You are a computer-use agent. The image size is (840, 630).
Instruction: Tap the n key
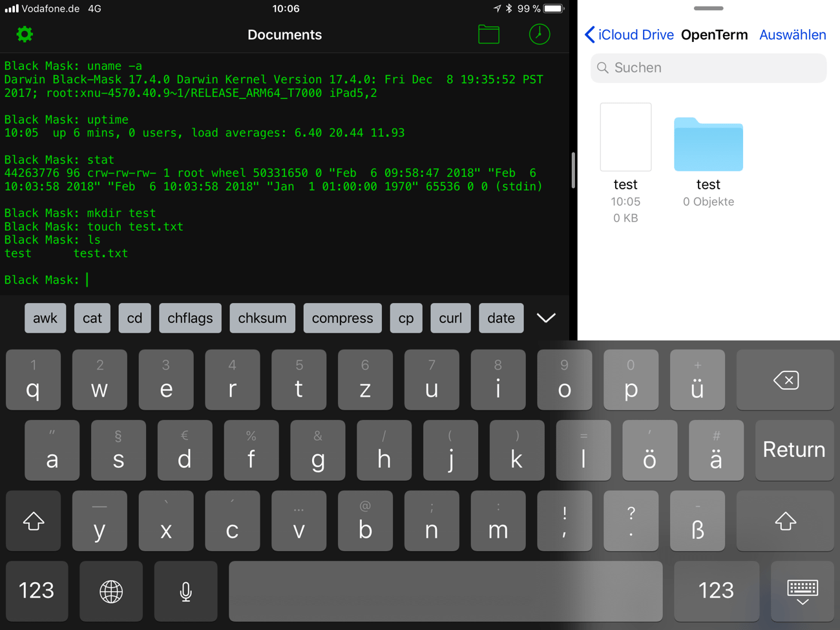point(432,521)
